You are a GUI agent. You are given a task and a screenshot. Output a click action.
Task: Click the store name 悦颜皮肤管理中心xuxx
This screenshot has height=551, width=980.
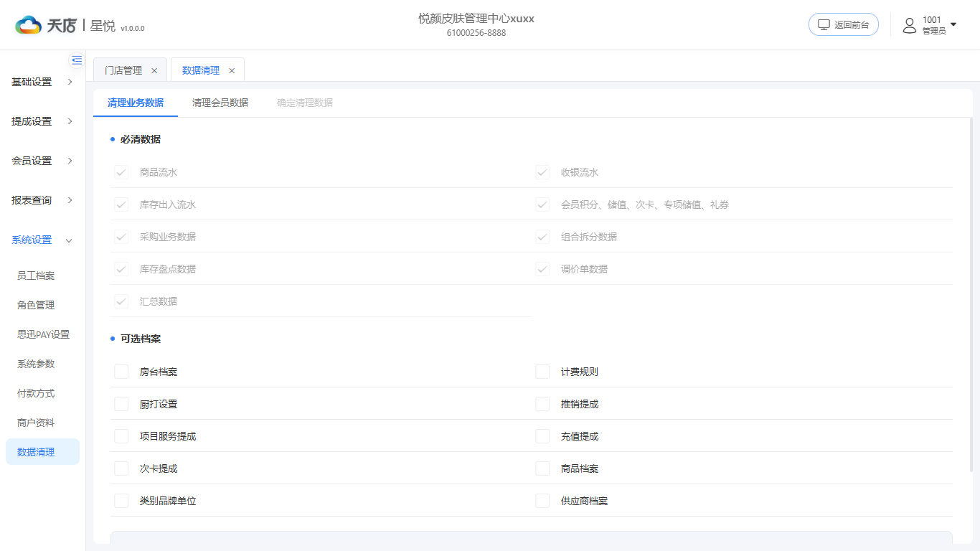(476, 19)
